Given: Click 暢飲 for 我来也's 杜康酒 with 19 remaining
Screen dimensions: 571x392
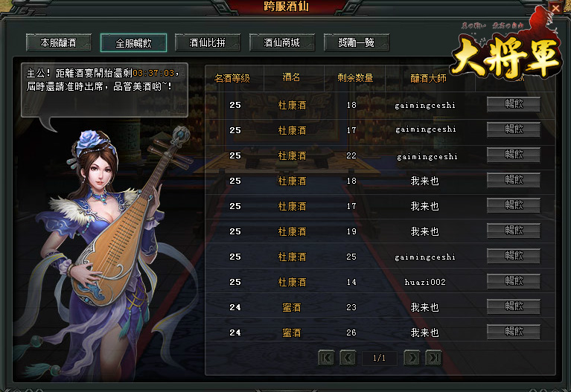Looking at the screenshot, I should coord(514,231).
